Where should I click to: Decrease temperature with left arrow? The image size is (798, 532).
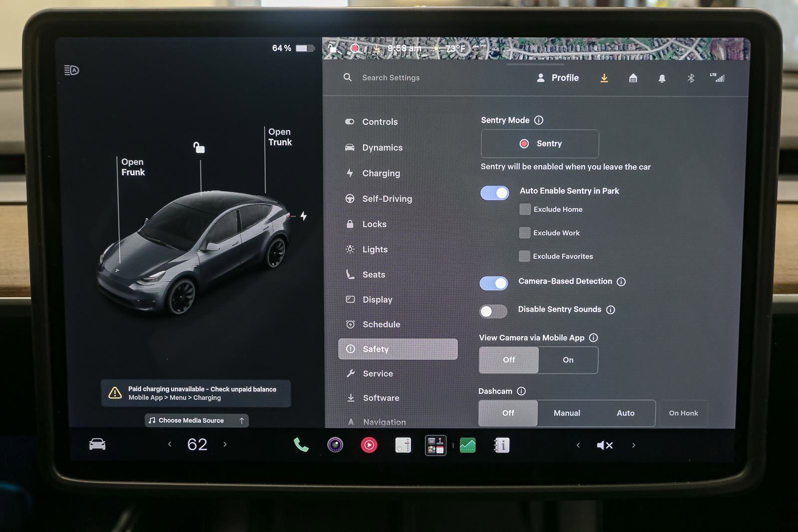(x=170, y=444)
